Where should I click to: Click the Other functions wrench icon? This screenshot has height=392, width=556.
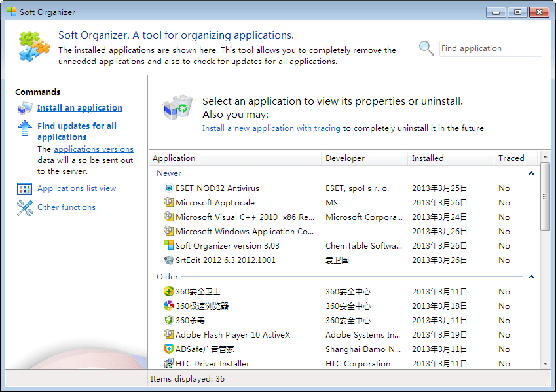pos(24,208)
